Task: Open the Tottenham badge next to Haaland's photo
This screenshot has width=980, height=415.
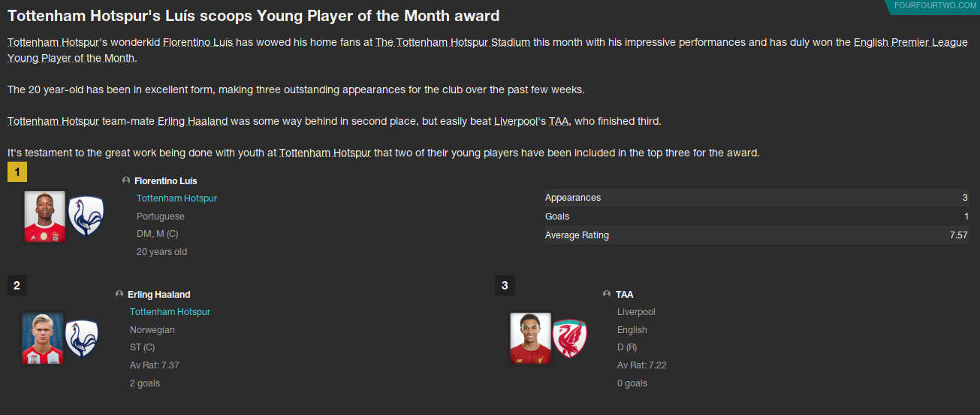Action: (x=82, y=338)
